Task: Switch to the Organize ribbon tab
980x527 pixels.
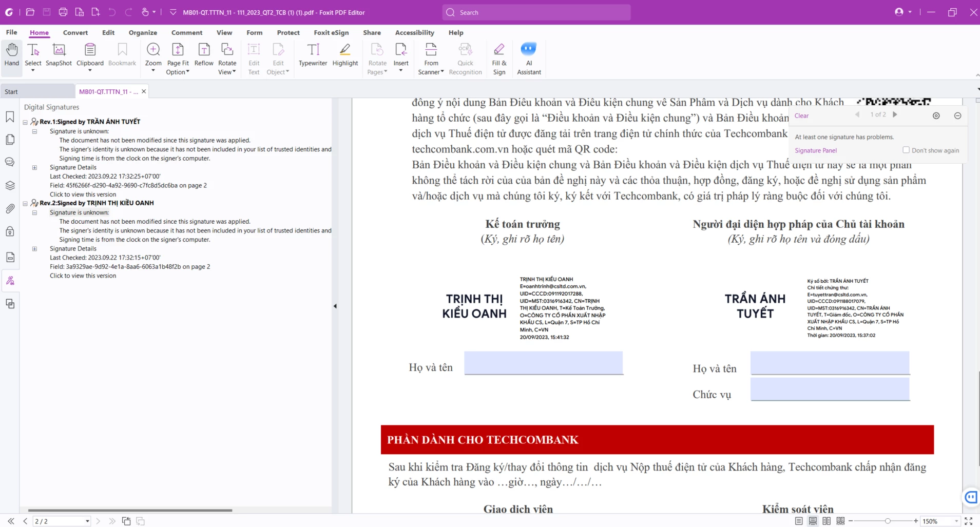Action: [x=143, y=32]
